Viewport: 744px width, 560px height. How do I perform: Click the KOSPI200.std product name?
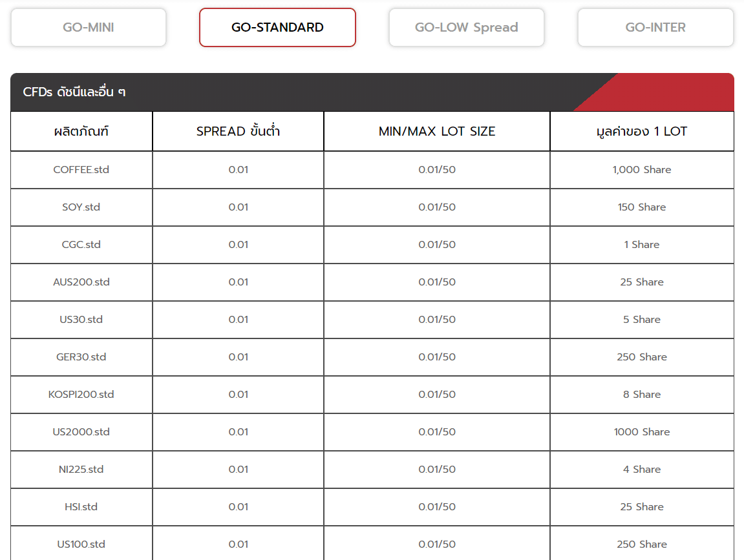(x=81, y=395)
